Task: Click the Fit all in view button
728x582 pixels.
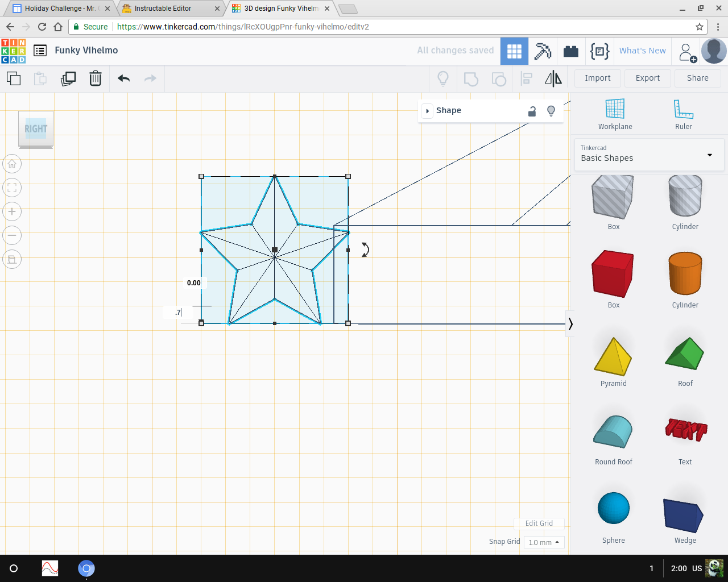Action: pyautogui.click(x=12, y=188)
